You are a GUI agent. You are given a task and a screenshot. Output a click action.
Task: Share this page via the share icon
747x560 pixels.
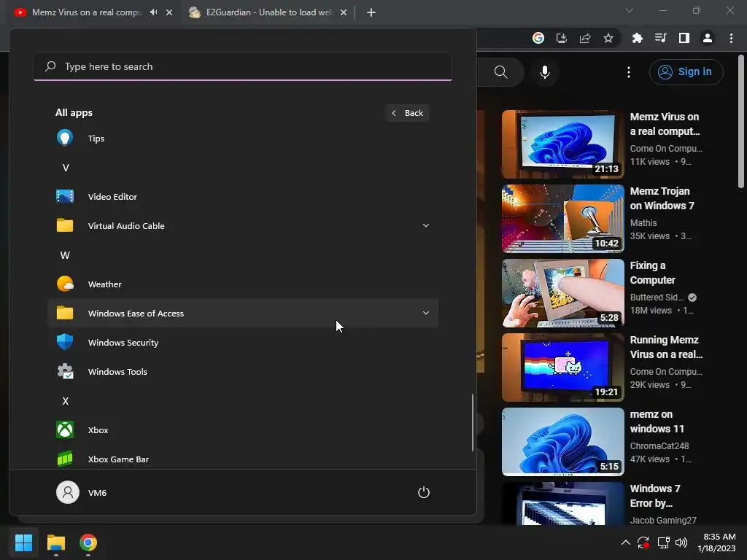coord(585,38)
